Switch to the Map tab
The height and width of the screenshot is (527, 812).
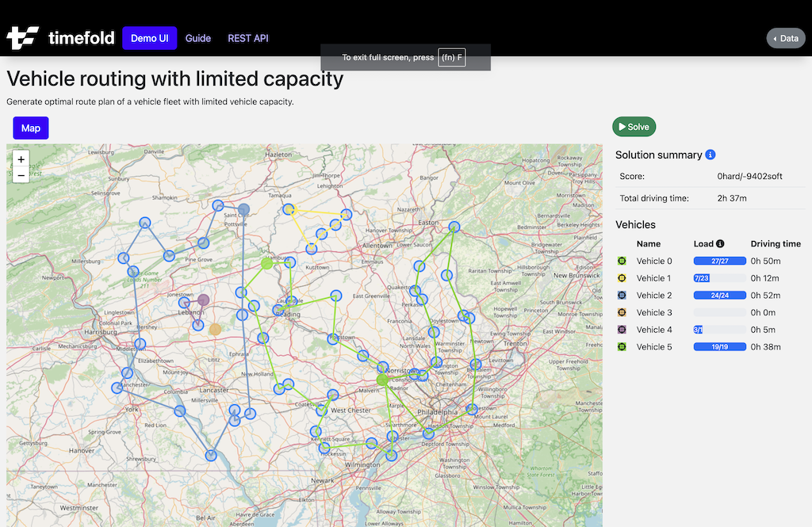(x=30, y=128)
